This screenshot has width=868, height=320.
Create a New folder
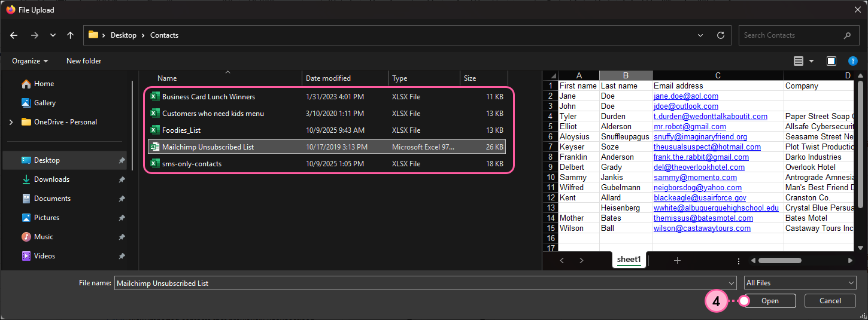[x=84, y=61]
